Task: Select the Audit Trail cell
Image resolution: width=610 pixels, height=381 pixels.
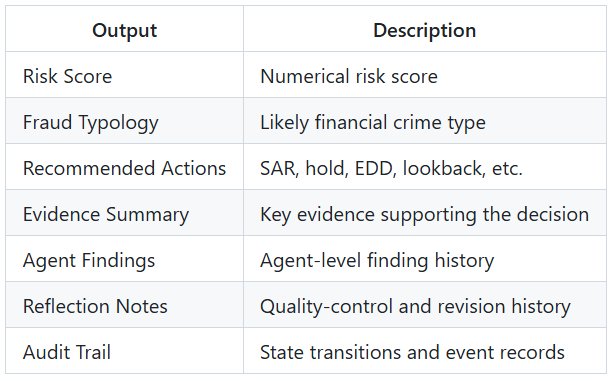Action: [124, 352]
